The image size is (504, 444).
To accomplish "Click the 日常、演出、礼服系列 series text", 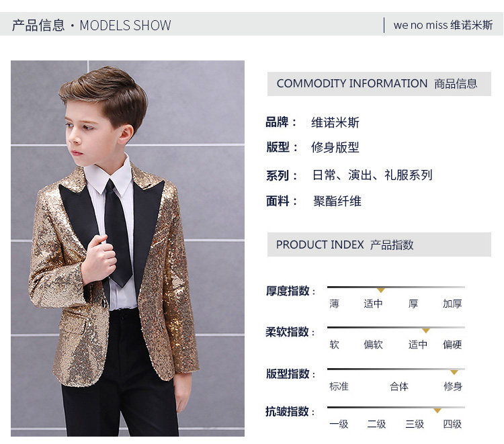I will (x=372, y=175).
